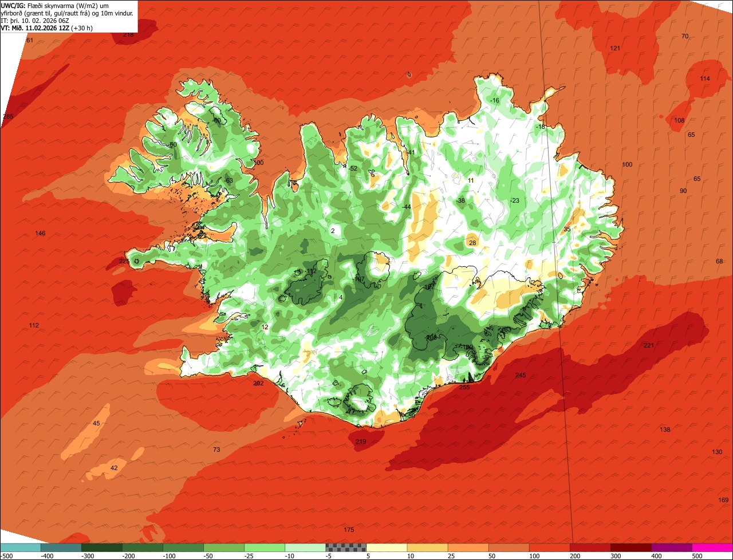Click the value 114 near the top right

pyautogui.click(x=705, y=78)
